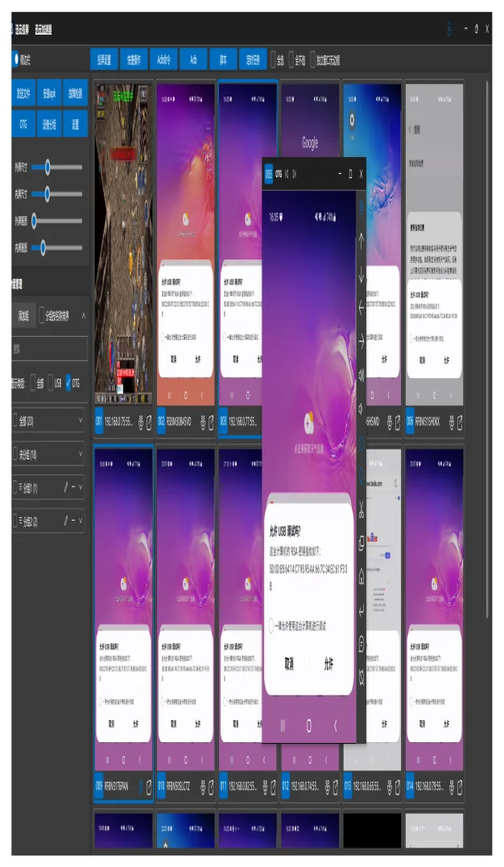Edit 分组1 name with pencil icon

pos(65,487)
